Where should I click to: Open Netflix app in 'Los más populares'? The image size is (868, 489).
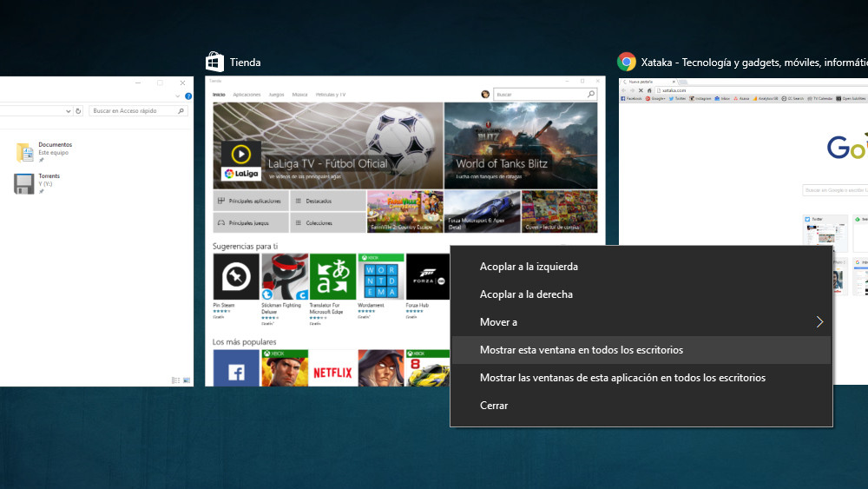click(332, 368)
